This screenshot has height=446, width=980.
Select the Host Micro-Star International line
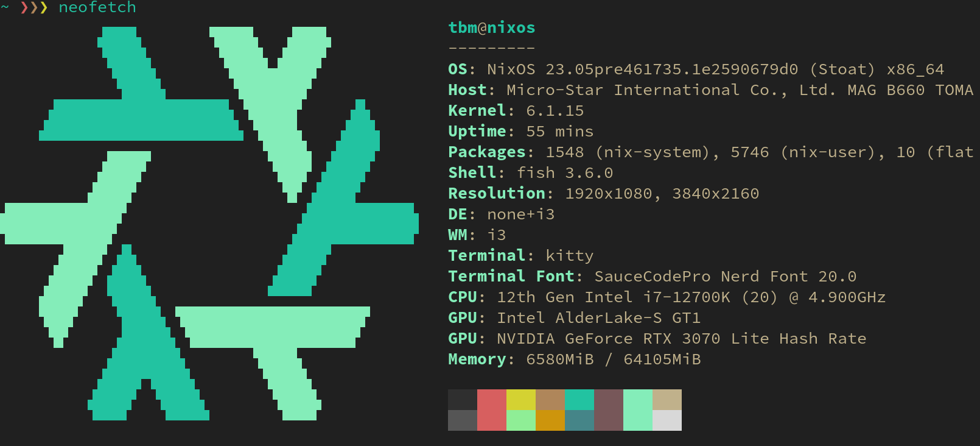point(711,90)
